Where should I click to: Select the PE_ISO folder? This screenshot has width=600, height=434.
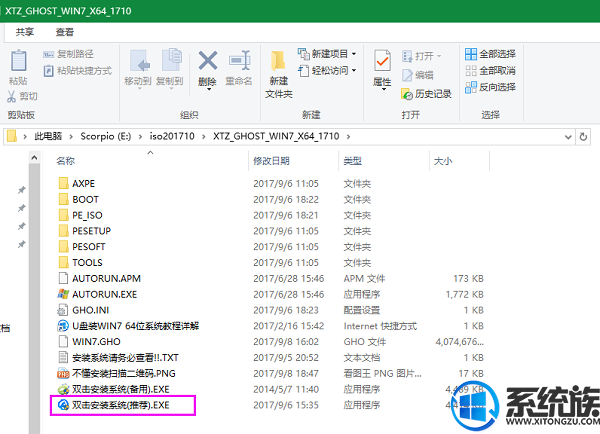(80, 215)
